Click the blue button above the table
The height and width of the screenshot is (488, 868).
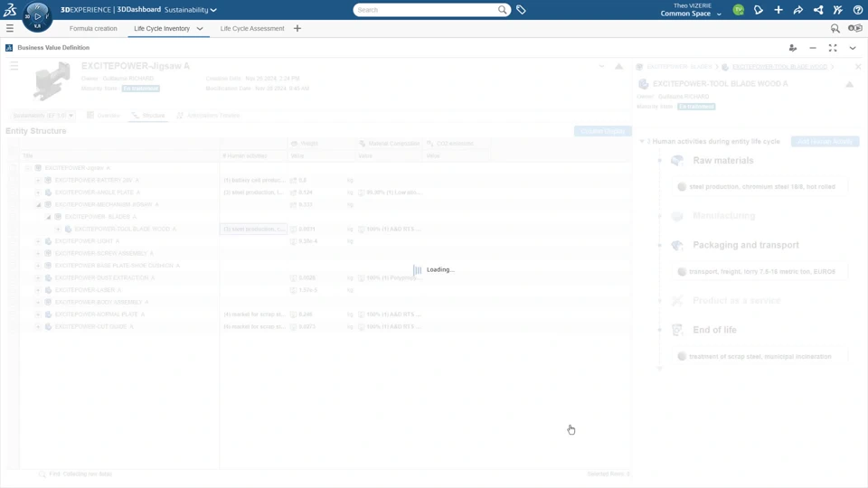pos(603,131)
